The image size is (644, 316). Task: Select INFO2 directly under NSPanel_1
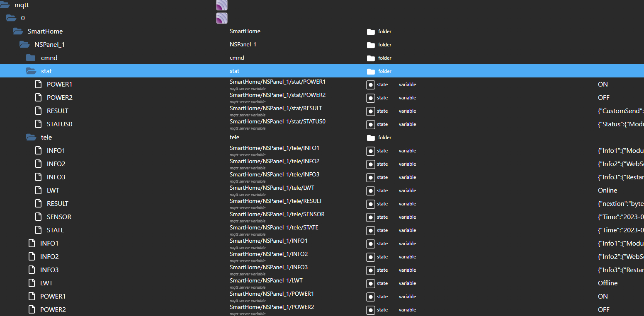(49, 257)
